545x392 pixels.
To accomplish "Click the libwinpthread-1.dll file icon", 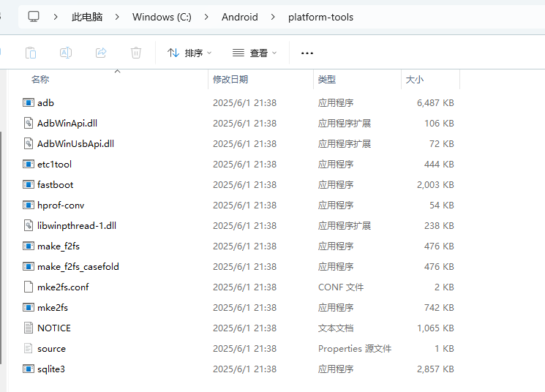I will point(29,225).
